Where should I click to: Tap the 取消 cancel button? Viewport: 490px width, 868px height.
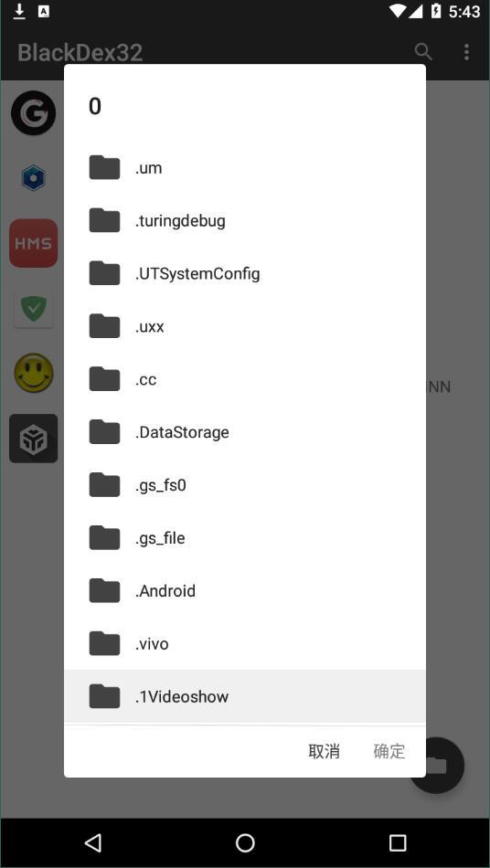coord(324,751)
